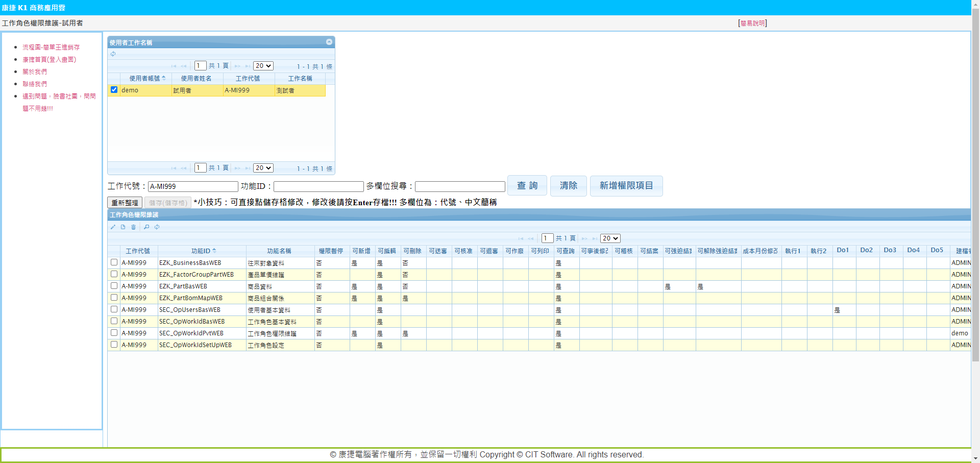The height and width of the screenshot is (463, 980).
Task: Click the magnifier search icon in grid toolbar
Action: [146, 227]
